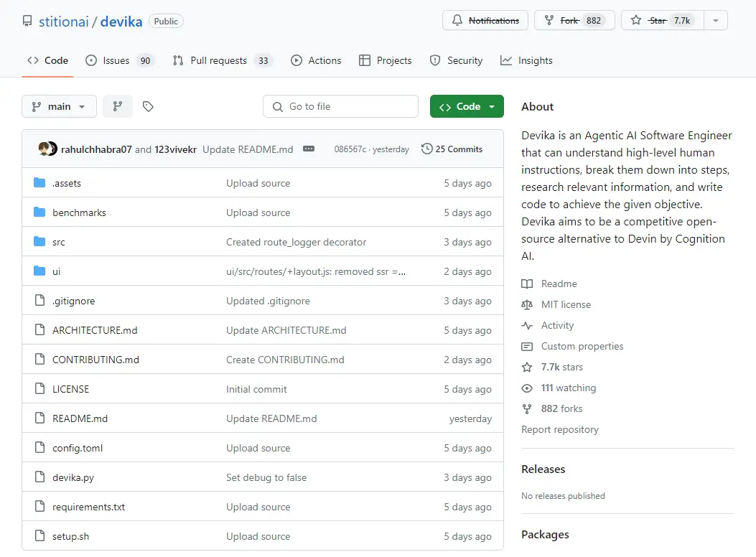Open the Actions tab

316,60
